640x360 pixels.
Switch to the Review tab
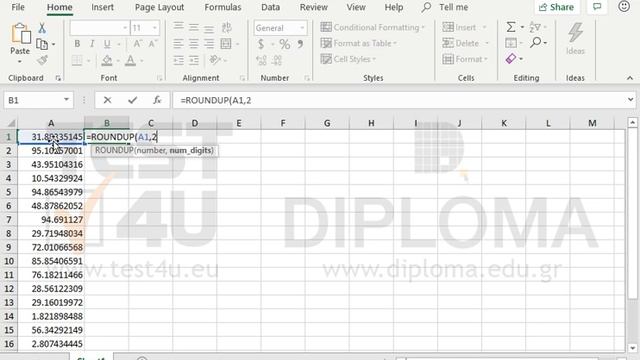[x=313, y=7]
